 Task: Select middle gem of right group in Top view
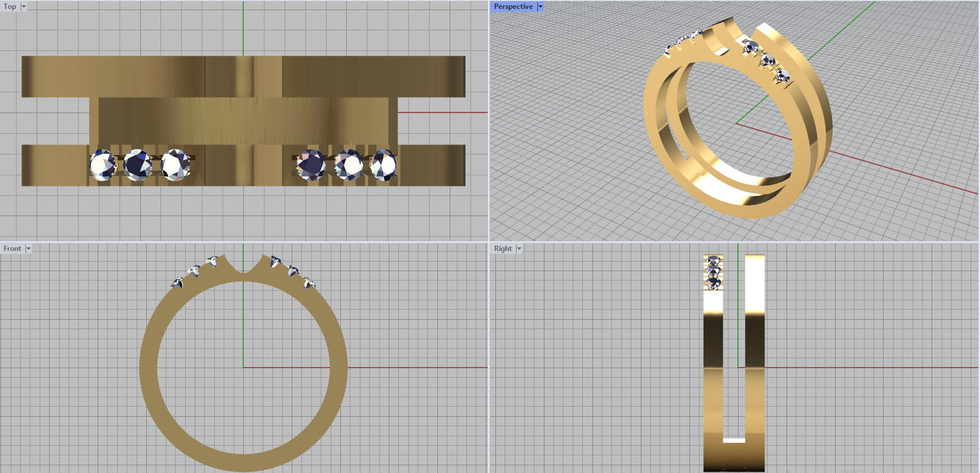[x=349, y=165]
